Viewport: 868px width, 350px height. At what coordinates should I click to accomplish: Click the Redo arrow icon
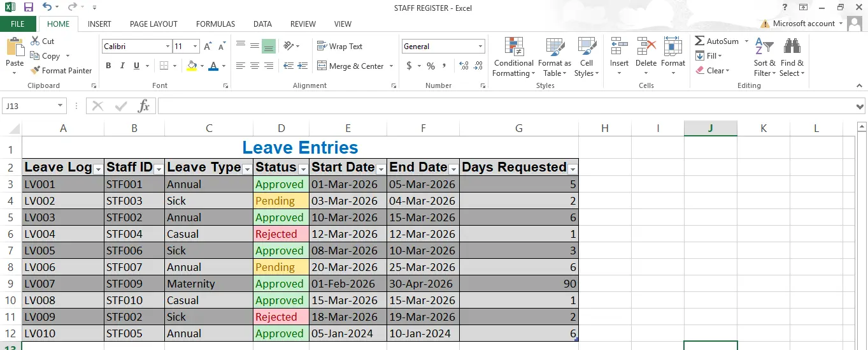tap(73, 7)
